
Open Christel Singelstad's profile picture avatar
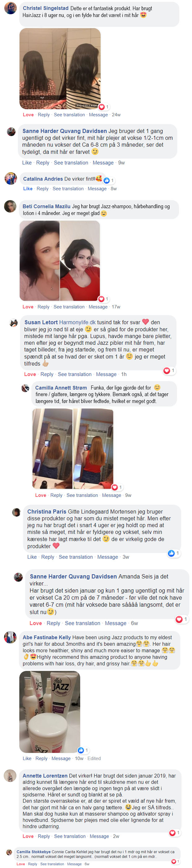click(11, 8)
